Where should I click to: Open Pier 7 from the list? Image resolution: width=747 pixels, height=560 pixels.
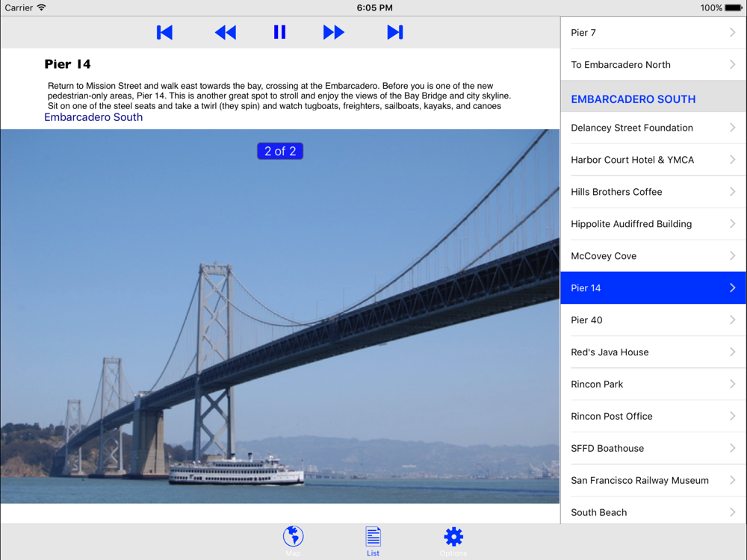pos(642,33)
